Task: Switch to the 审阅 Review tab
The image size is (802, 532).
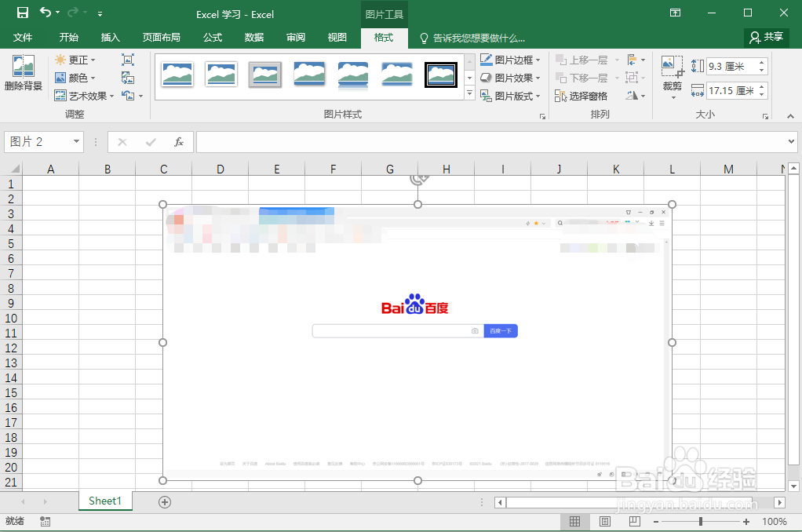Action: 296,38
